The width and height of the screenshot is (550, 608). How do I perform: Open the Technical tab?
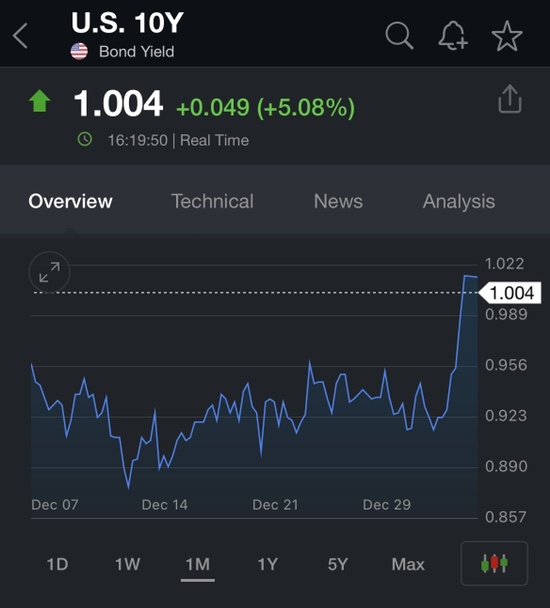click(x=213, y=201)
